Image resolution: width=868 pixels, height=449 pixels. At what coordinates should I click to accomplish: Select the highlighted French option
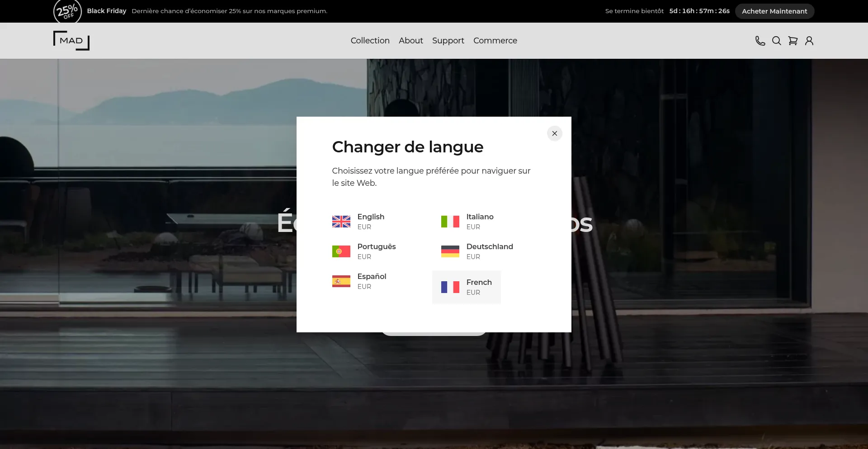pos(466,287)
